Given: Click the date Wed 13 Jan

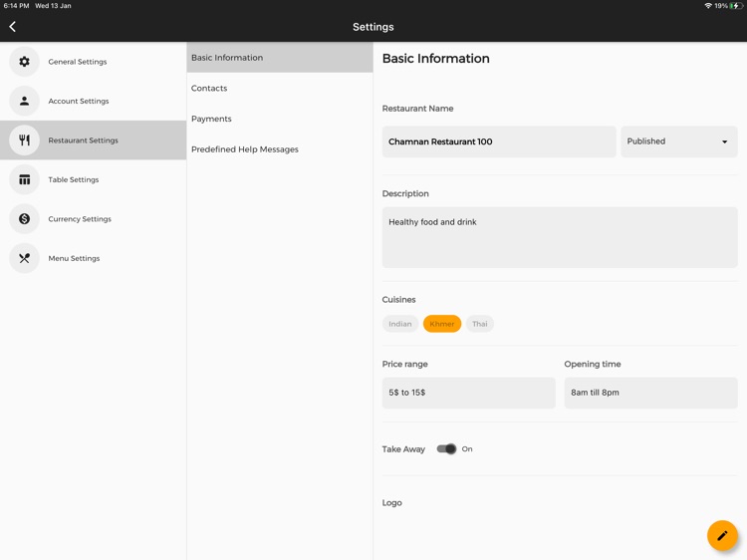Looking at the screenshot, I should point(53,6).
